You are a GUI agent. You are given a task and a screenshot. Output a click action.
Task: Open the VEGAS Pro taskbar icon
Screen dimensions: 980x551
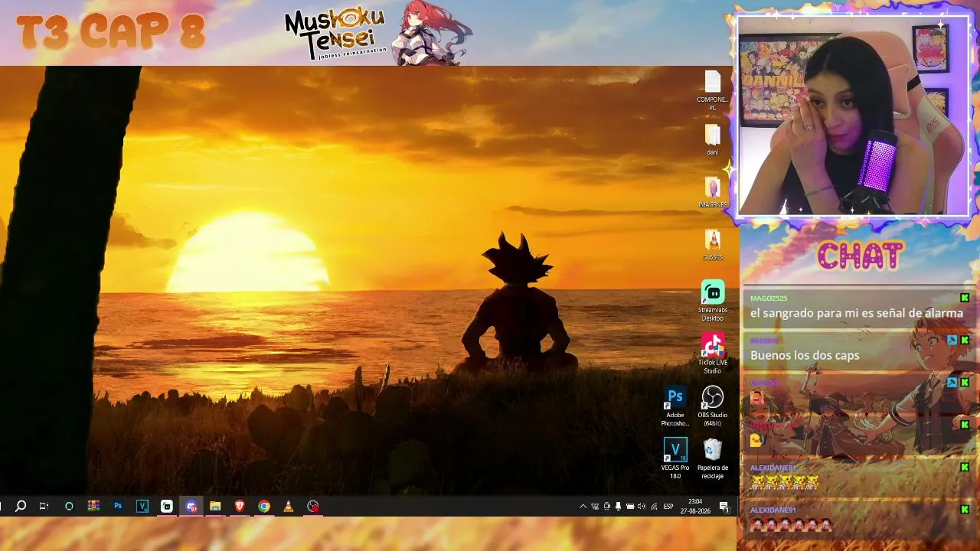pyautogui.click(x=142, y=506)
